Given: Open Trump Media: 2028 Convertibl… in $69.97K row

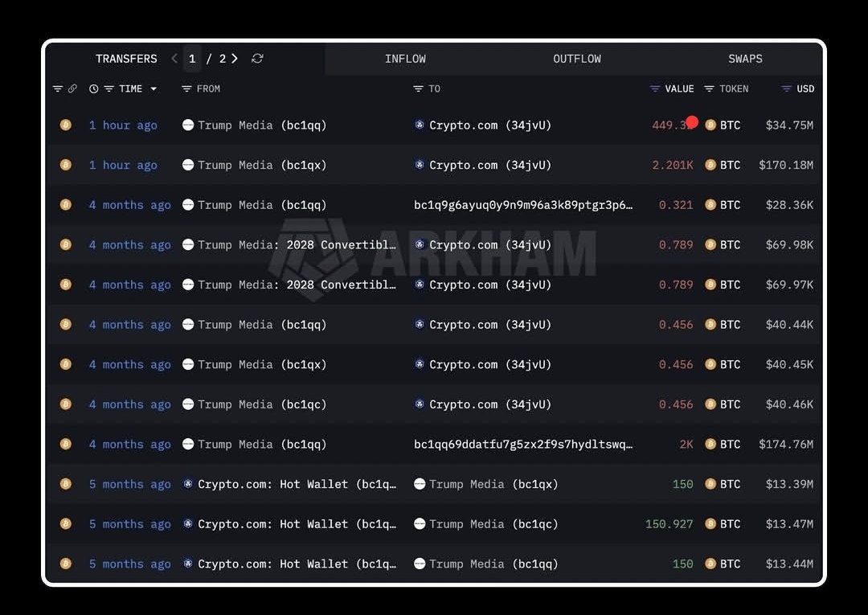Looking at the screenshot, I should tap(289, 285).
